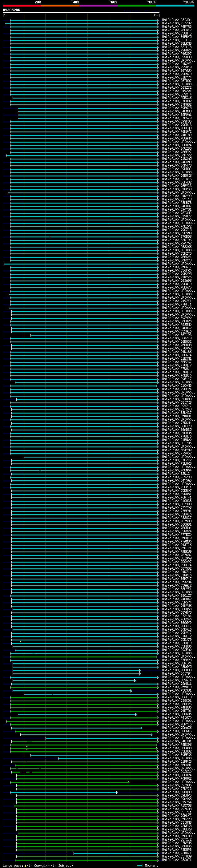Click the UniRef100_C4N186 label
Viewport: 197px width, 868px height.
coord(177,352)
